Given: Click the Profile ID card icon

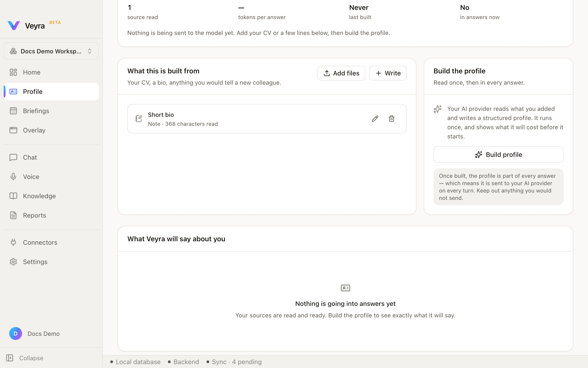Looking at the screenshot, I should pos(13,92).
